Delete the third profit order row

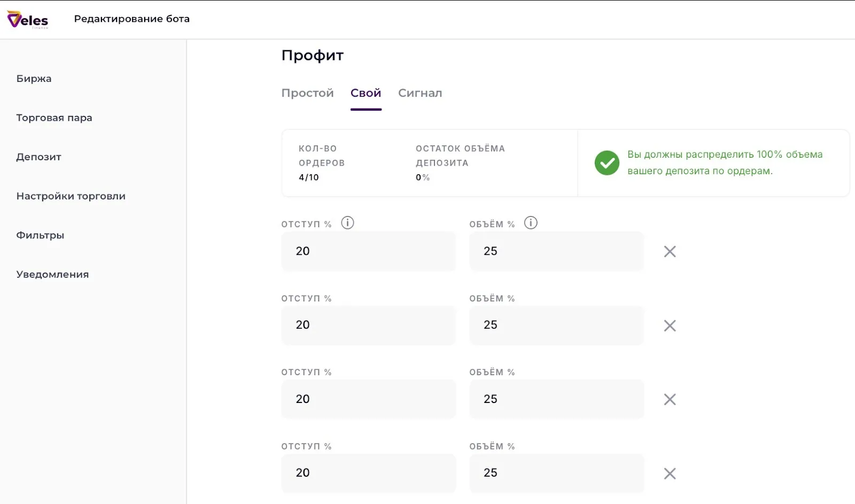coord(670,400)
